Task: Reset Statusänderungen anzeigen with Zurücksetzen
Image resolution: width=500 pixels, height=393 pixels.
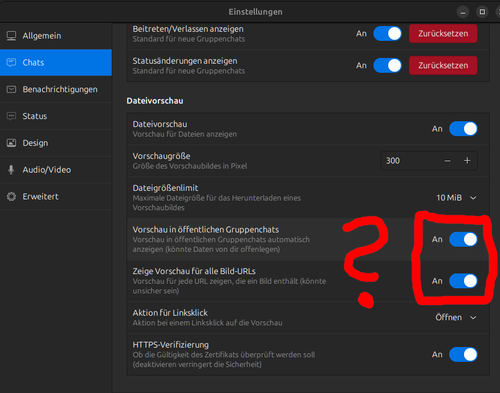Action: coord(443,65)
